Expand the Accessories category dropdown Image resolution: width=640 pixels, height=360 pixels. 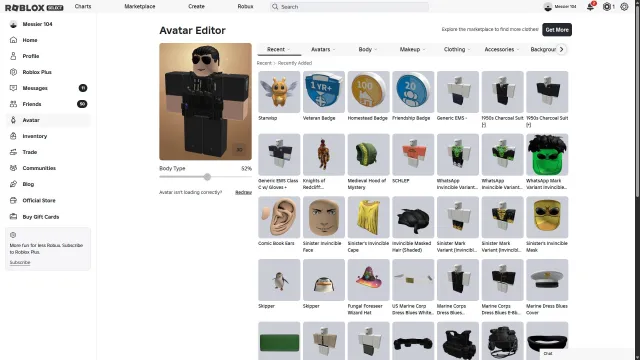pos(502,49)
